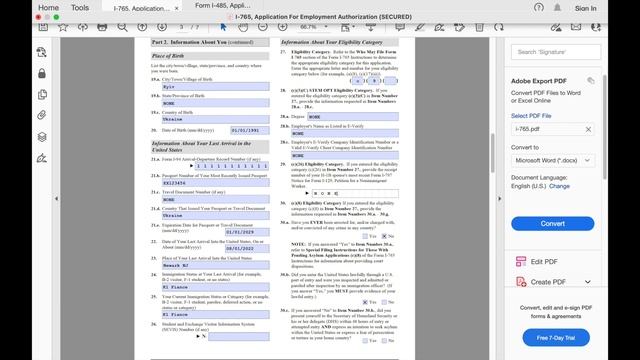
Task: Click the current page number field
Action: pyautogui.click(x=182, y=27)
